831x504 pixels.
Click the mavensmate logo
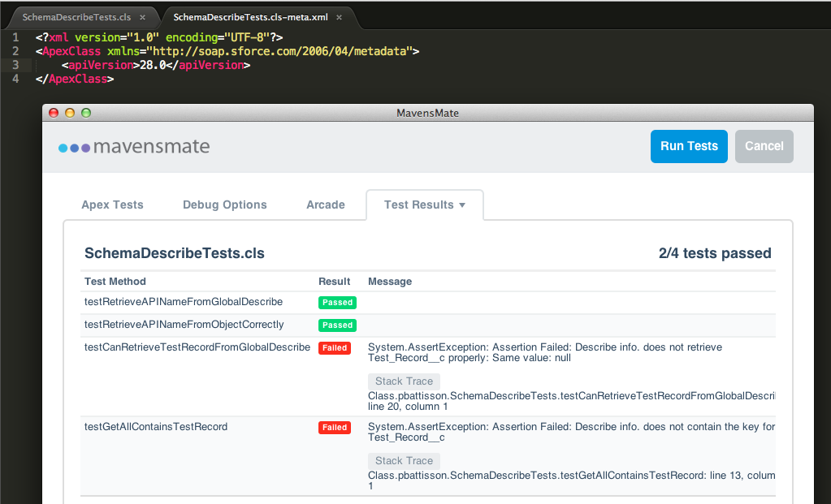click(134, 147)
